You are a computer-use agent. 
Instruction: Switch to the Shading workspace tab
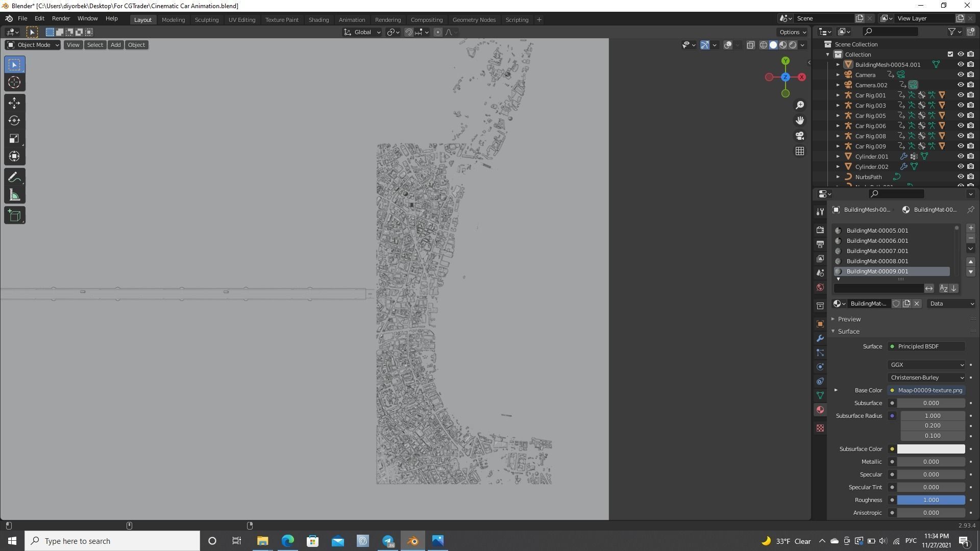pos(318,20)
